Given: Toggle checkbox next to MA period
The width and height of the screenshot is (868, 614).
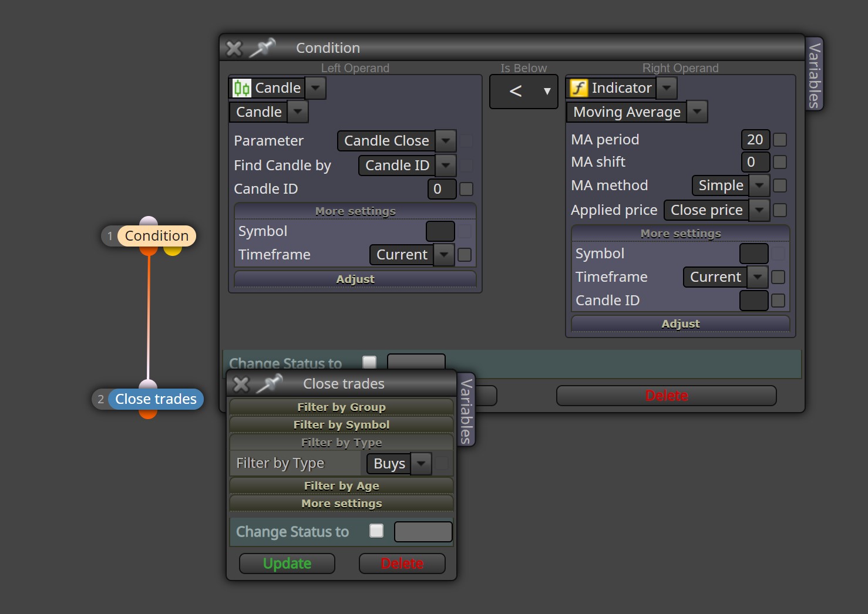Looking at the screenshot, I should tap(780, 140).
